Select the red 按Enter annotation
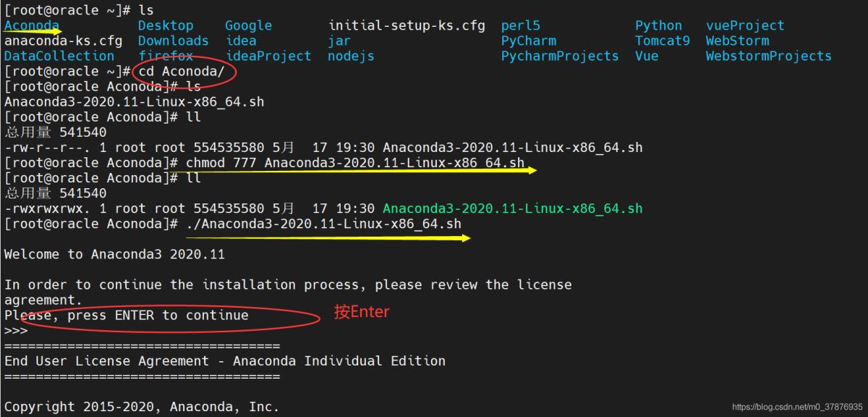 [362, 312]
